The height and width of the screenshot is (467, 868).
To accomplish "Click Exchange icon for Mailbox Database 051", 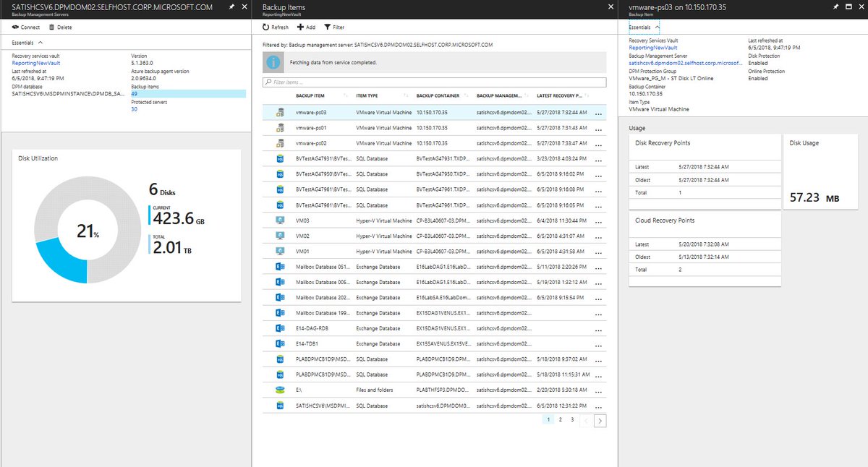I will click(280, 266).
